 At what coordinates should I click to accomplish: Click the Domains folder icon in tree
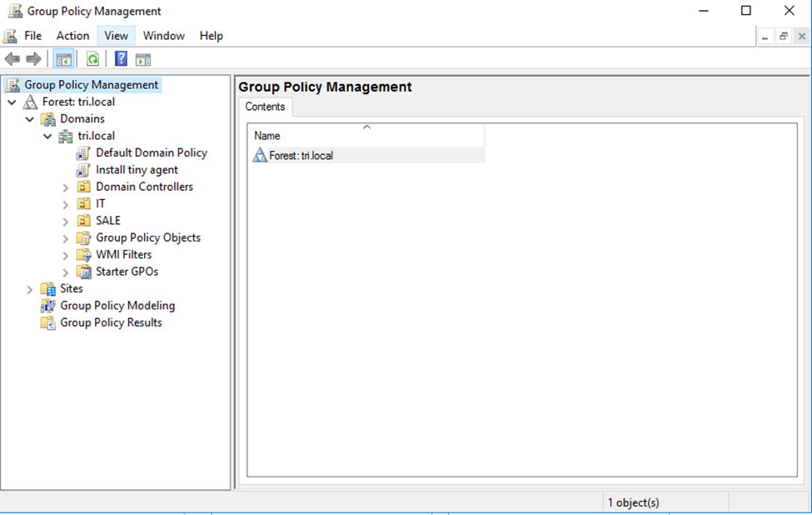coord(48,119)
